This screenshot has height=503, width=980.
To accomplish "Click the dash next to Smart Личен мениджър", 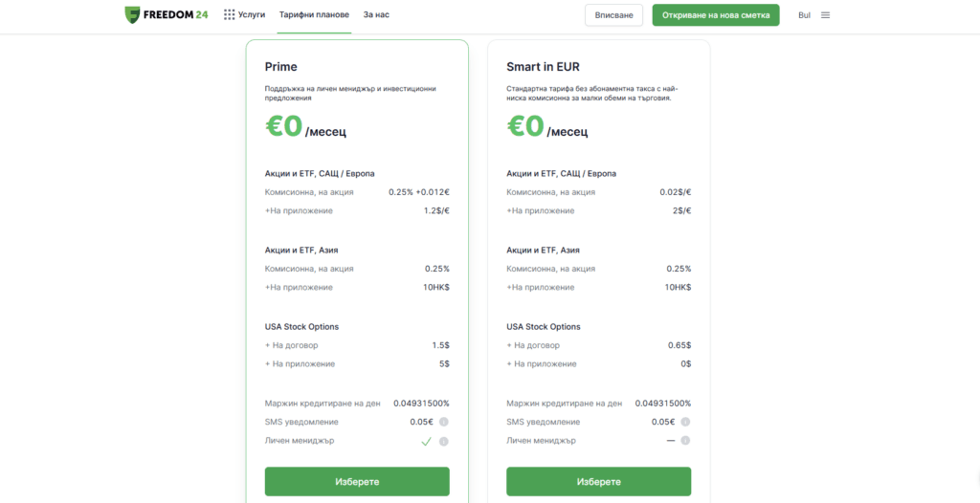I will [670, 441].
